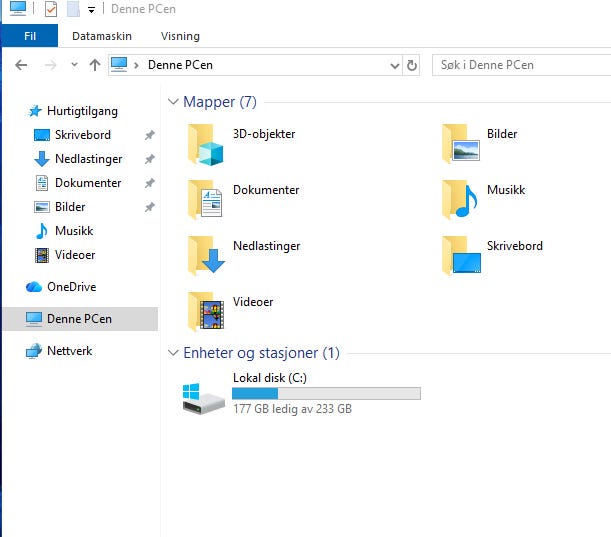Click the Mapper (7) group header

220,102
